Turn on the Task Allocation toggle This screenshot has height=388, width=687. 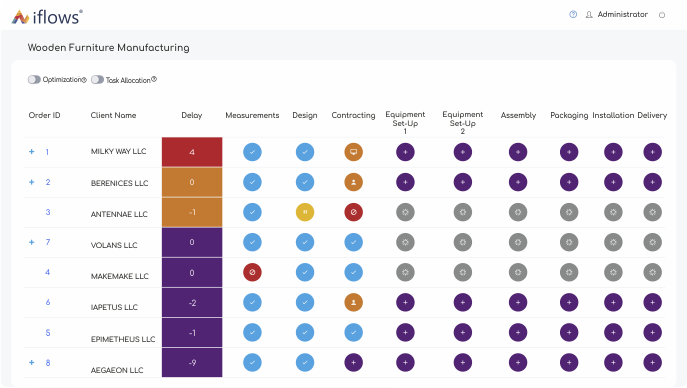click(x=97, y=80)
